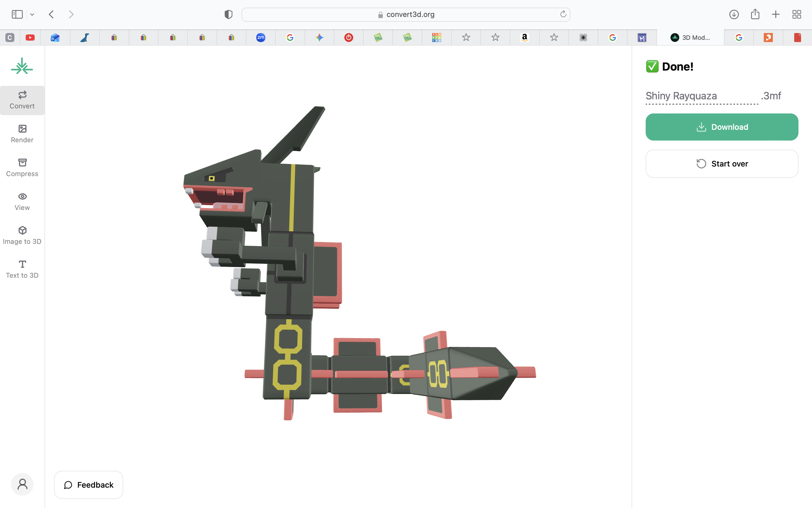Viewport: 812px width, 508px height.
Task: Switch to the red power icon tab
Action: (x=348, y=38)
